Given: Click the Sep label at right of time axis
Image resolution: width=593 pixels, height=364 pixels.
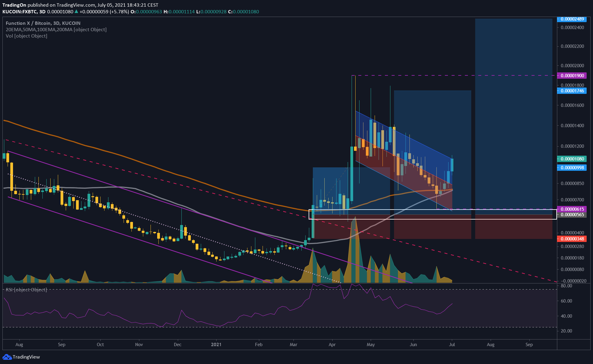Looking at the screenshot, I should tap(529, 344).
